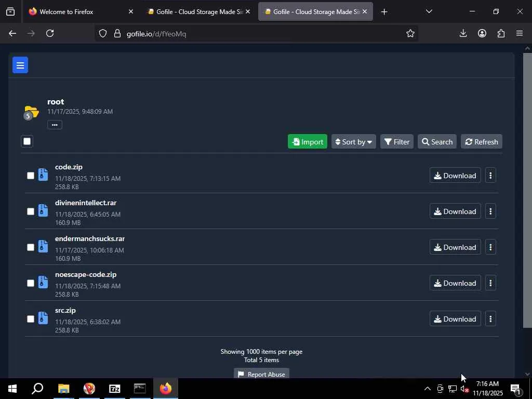Click the src.zip archive file icon
This screenshot has width=532, height=399.
pos(43,318)
